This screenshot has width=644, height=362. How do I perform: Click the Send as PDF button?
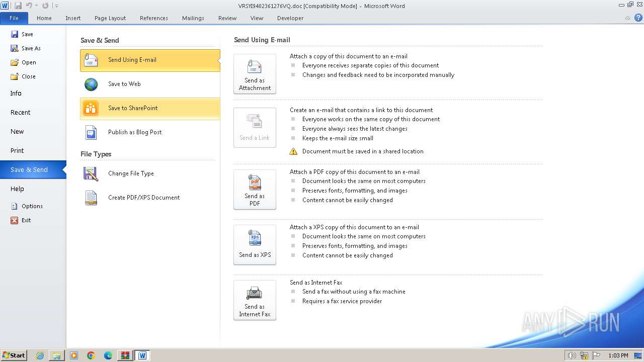pos(255,190)
